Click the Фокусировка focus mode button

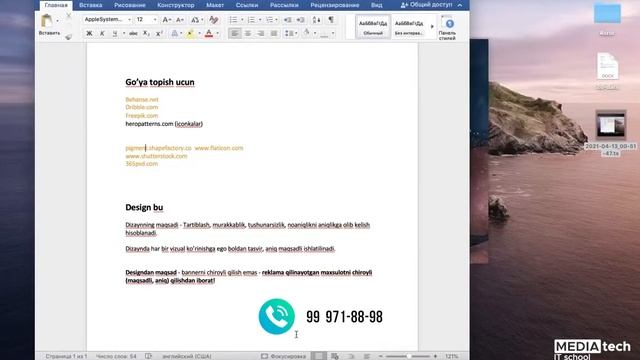284,356
